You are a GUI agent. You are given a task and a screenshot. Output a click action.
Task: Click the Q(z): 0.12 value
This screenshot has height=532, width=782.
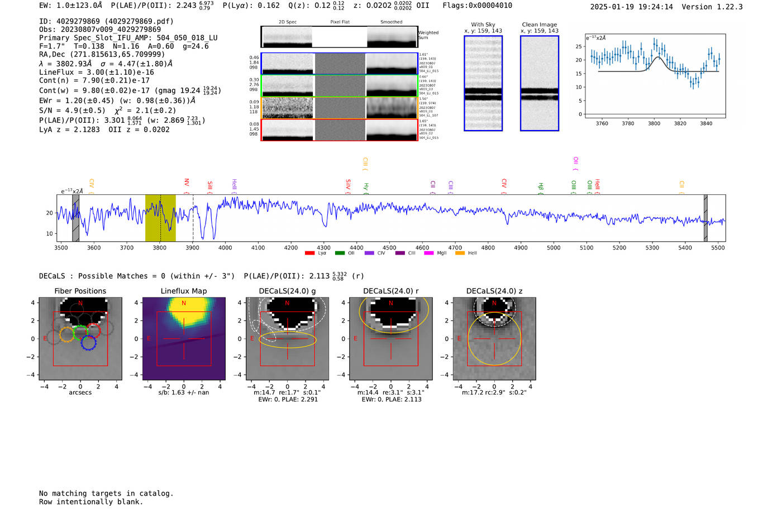pyautogui.click(x=317, y=6)
